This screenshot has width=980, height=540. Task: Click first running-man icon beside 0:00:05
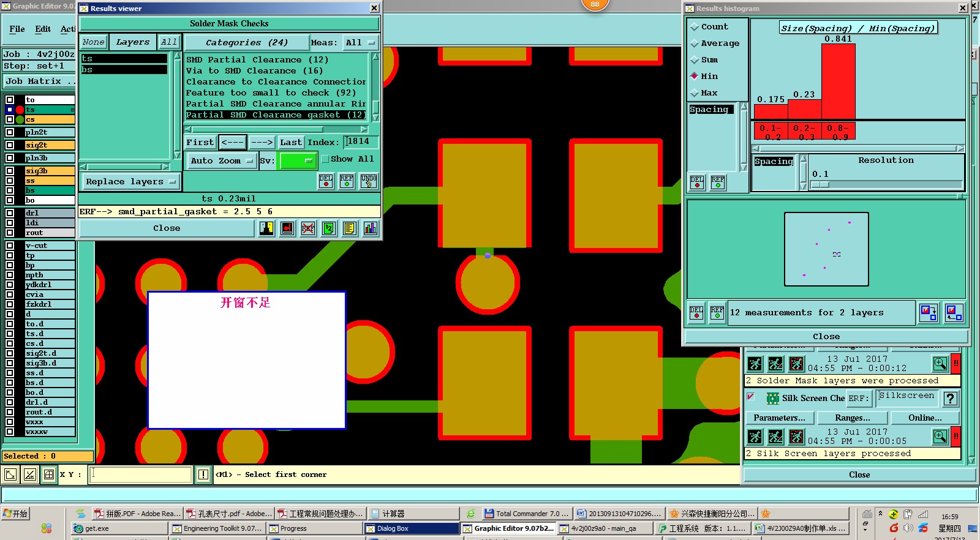tap(755, 437)
